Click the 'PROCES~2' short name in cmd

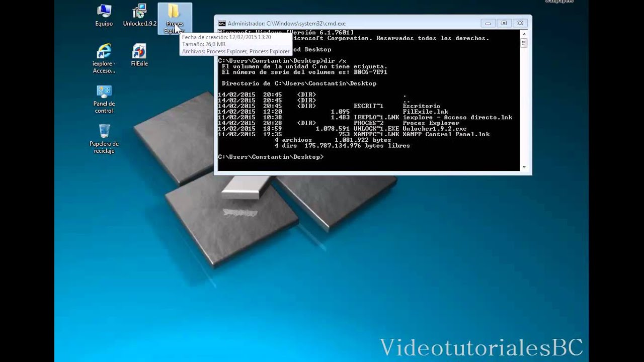[x=368, y=123]
